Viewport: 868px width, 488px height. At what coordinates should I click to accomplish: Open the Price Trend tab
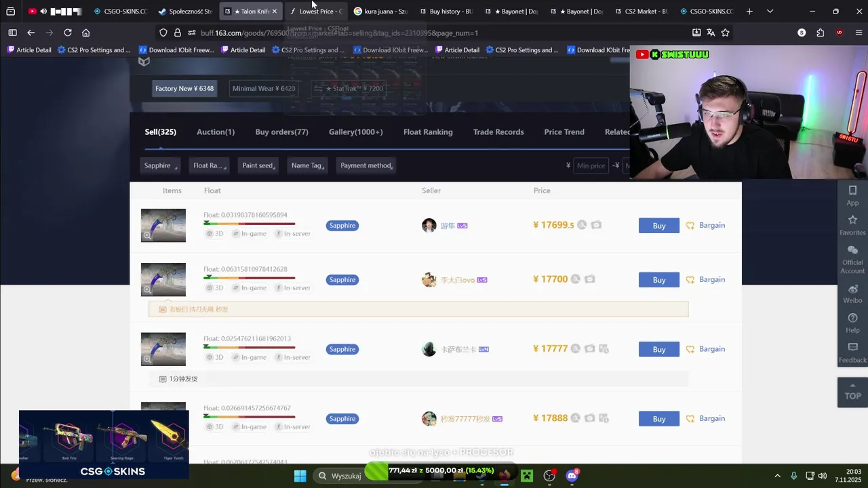pos(564,132)
